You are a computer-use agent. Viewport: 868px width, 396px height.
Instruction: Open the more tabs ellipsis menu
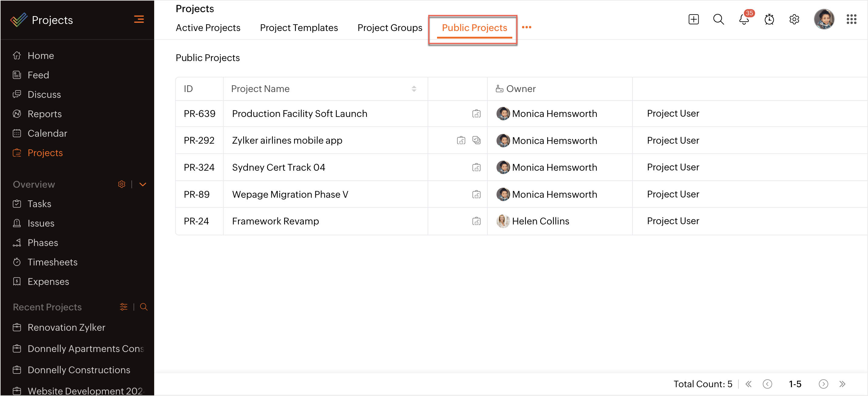tap(526, 28)
